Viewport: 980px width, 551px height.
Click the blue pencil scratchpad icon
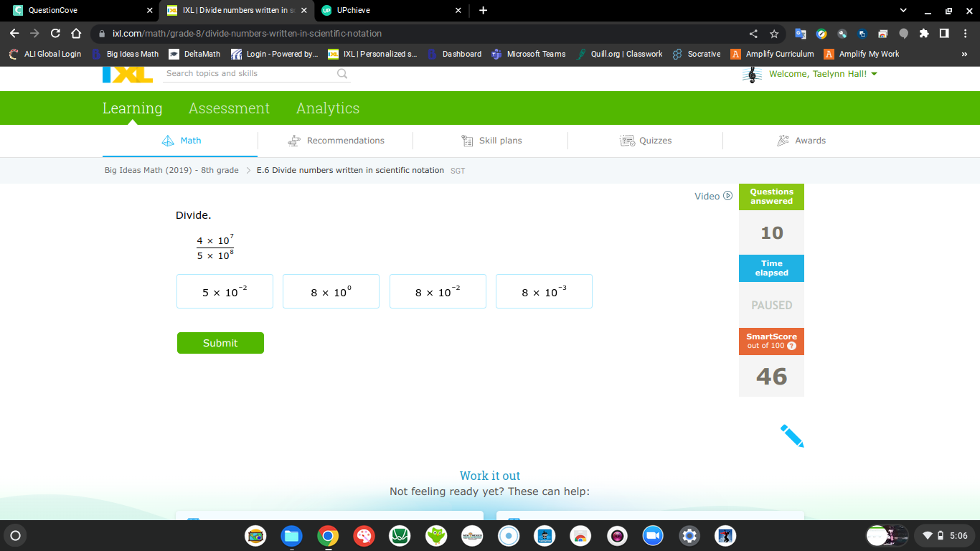[x=792, y=436]
